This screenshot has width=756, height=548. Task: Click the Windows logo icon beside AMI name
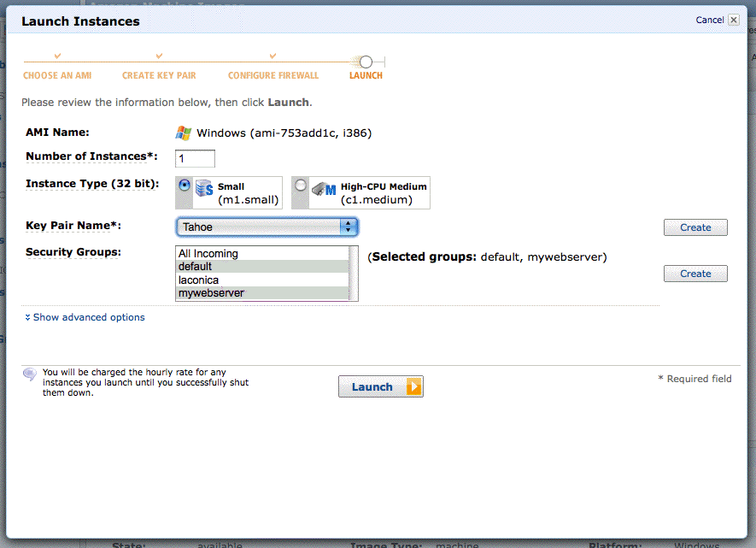click(184, 133)
